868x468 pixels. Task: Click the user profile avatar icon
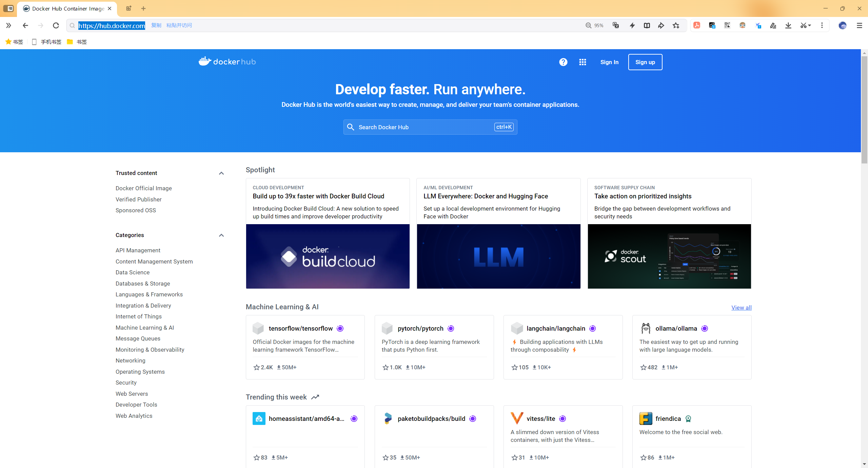843,25
